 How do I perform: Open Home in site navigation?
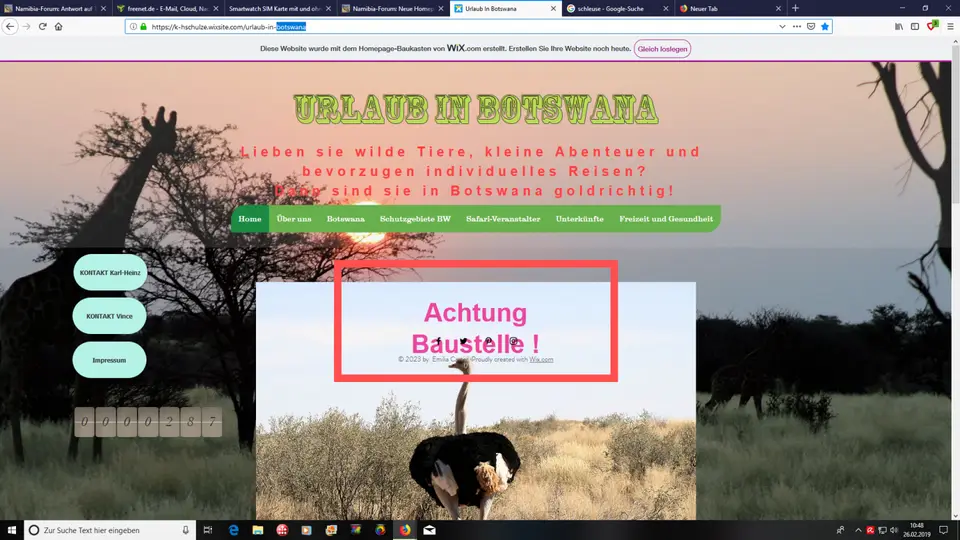[250, 219]
